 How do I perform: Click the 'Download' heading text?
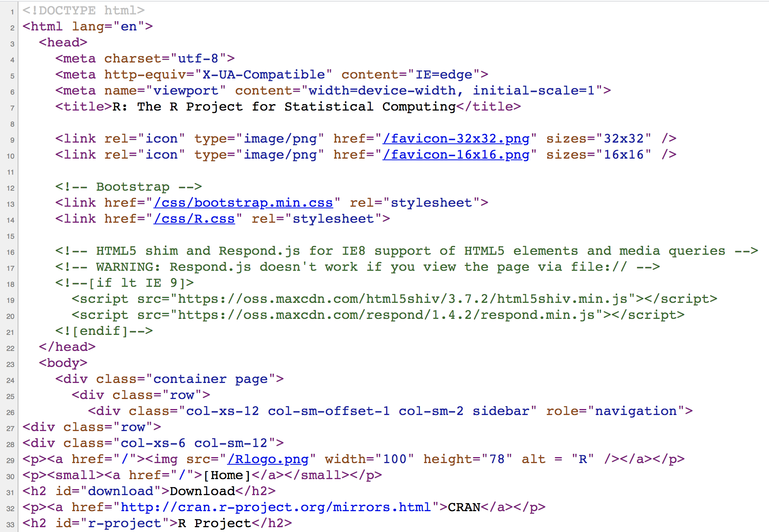tap(202, 491)
